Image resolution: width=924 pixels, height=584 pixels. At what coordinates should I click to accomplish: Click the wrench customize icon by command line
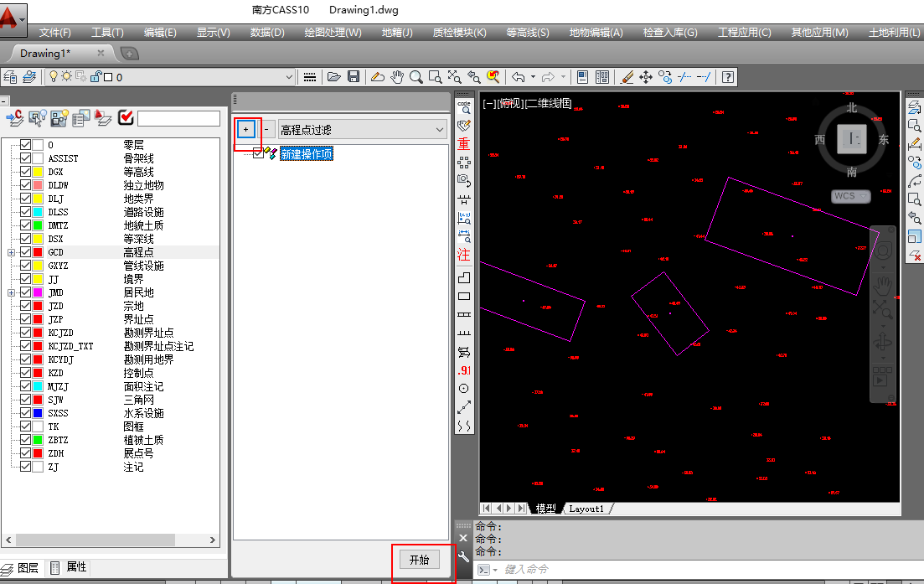(x=464, y=556)
